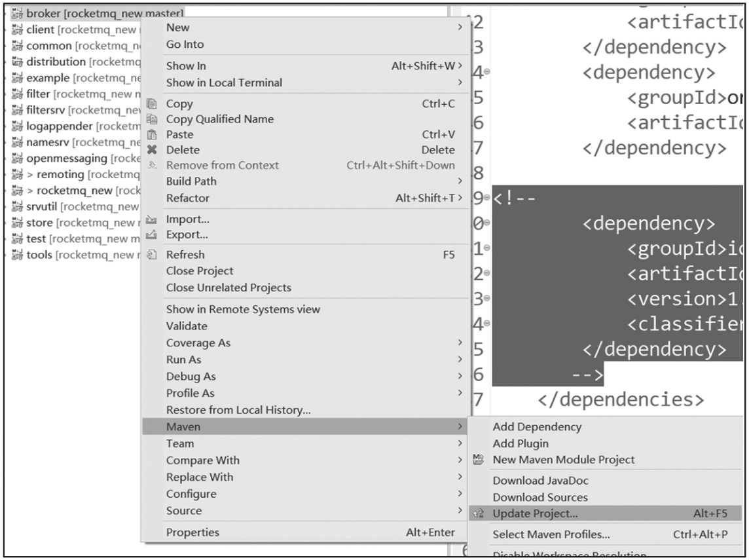Expand the Run As submenu arrow
The width and height of the screenshot is (749, 560).
pyautogui.click(x=460, y=360)
